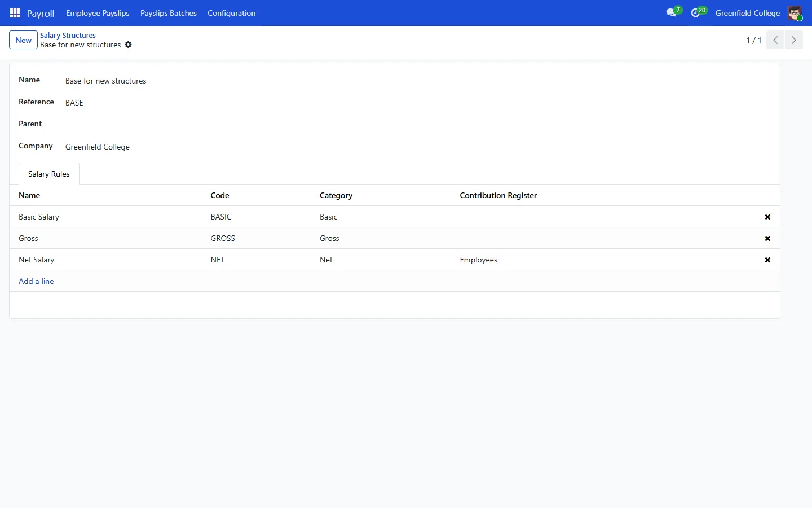Click the BASIC code cell
The image size is (812, 508).
261,217
